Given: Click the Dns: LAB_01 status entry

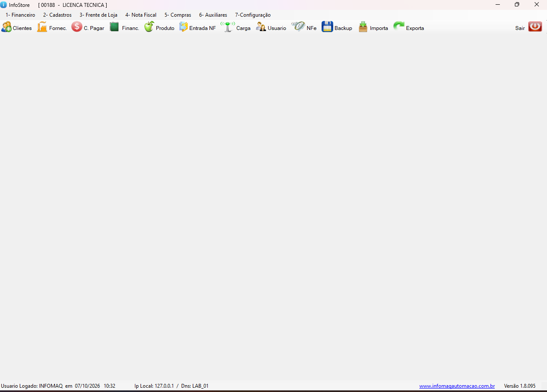Looking at the screenshot, I should pyautogui.click(x=195, y=386).
